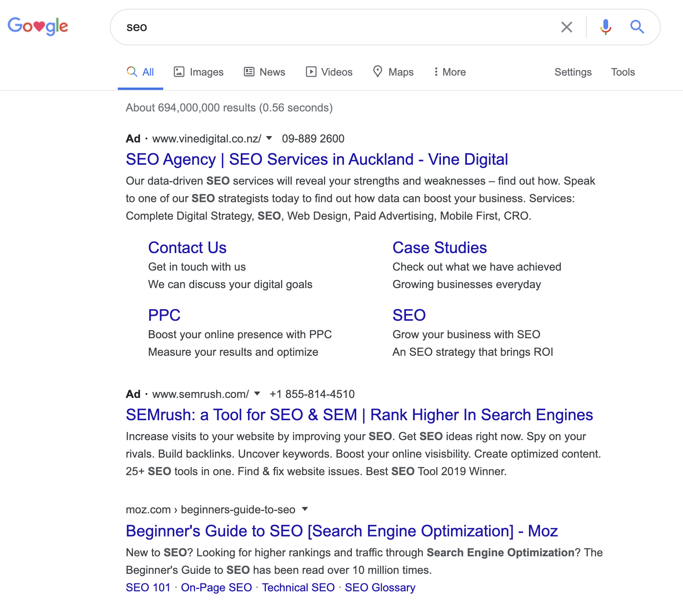Viewport: 683px width, 616px height.
Task: Open News search via its newspaper icon
Action: (249, 72)
